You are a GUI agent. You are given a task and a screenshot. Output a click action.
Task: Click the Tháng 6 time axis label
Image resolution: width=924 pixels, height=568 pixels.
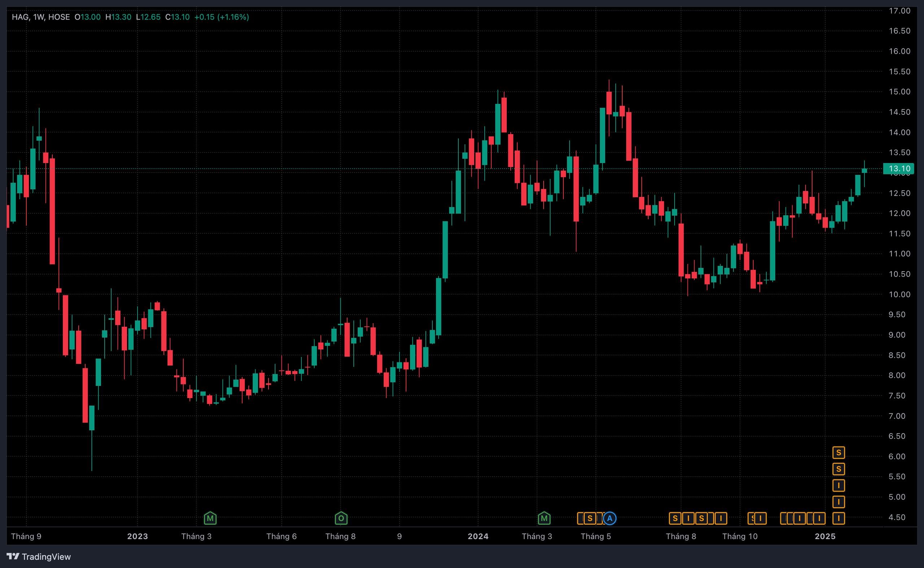(x=282, y=537)
